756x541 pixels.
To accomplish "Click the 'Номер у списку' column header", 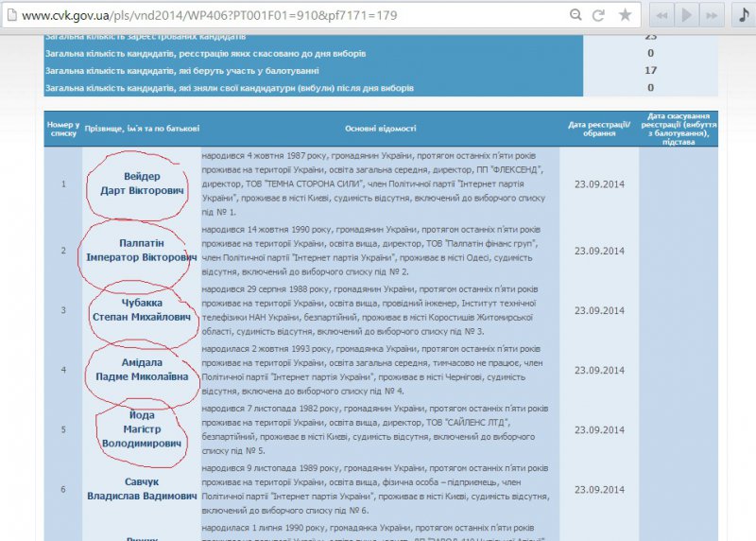I will point(62,128).
